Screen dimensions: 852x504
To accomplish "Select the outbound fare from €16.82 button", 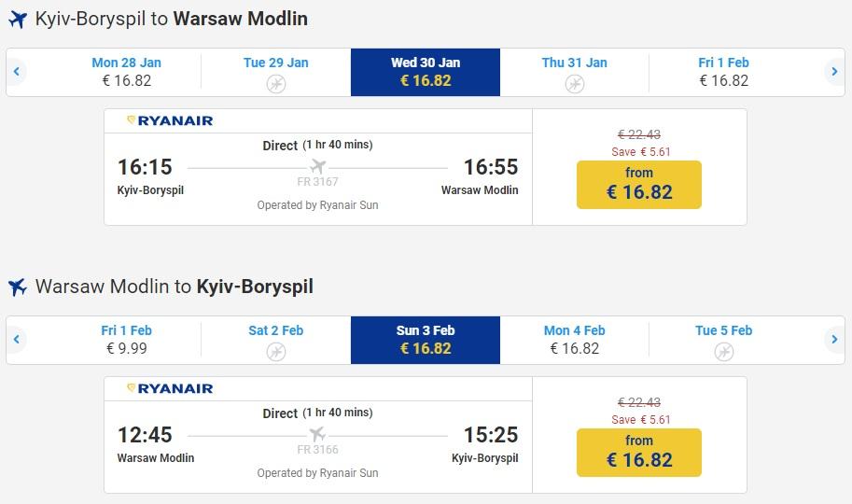I will coord(638,184).
